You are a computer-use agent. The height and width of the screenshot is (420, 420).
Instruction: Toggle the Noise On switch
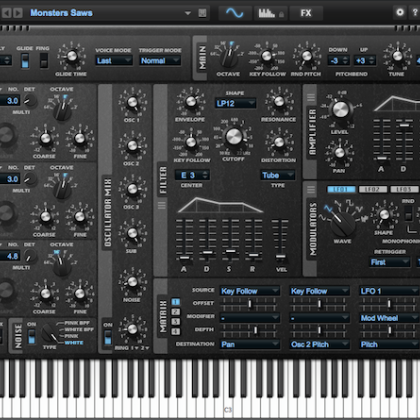point(31,336)
